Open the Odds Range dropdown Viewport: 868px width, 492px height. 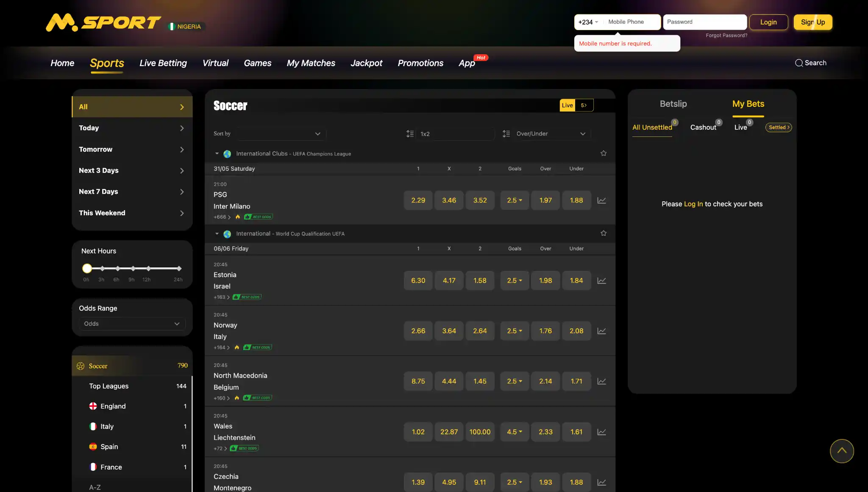point(132,324)
